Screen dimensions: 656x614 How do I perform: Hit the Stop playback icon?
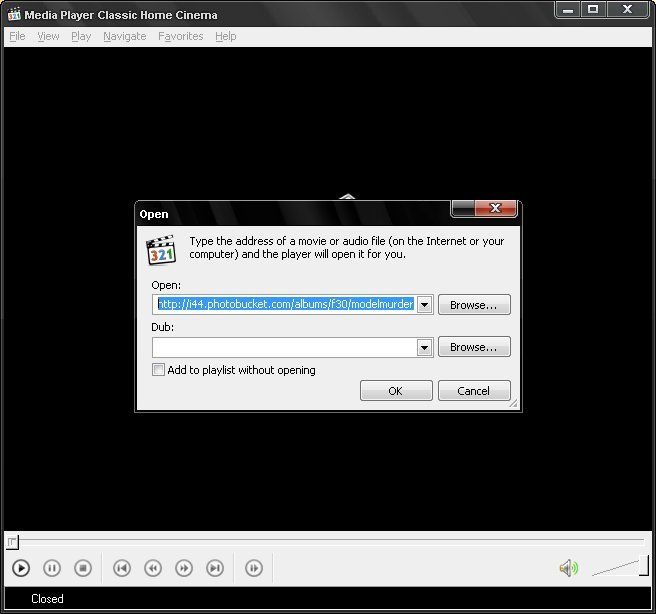point(83,568)
